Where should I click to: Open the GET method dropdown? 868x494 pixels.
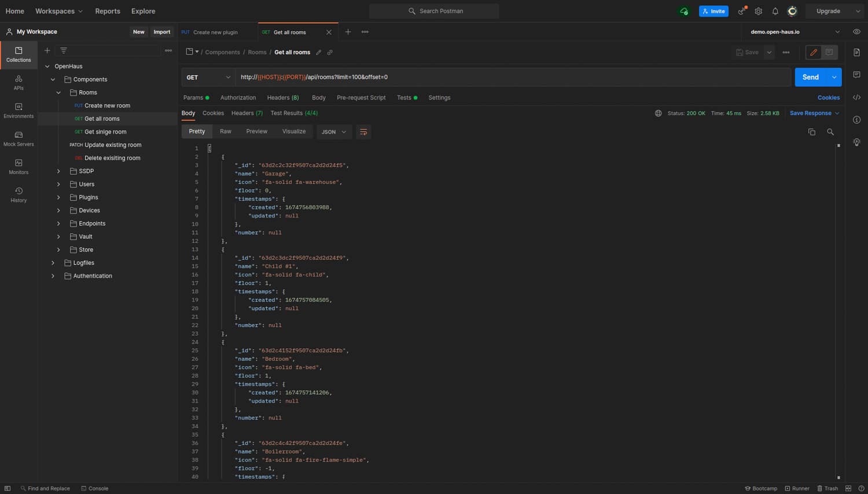[x=208, y=77]
